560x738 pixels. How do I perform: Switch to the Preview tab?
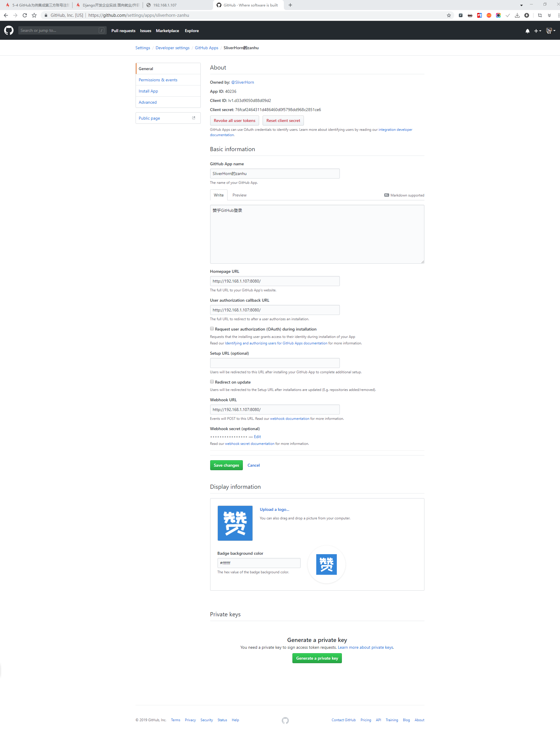(239, 195)
